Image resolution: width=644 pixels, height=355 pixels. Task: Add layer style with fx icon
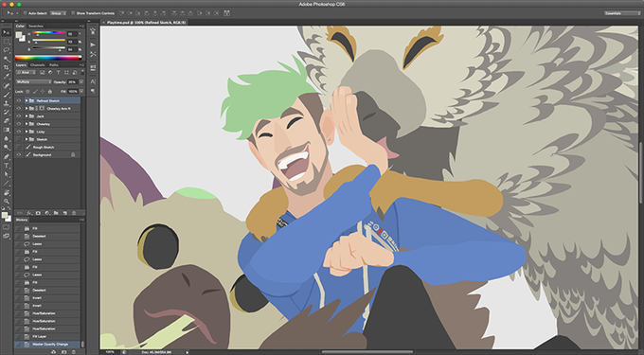pyautogui.click(x=29, y=213)
